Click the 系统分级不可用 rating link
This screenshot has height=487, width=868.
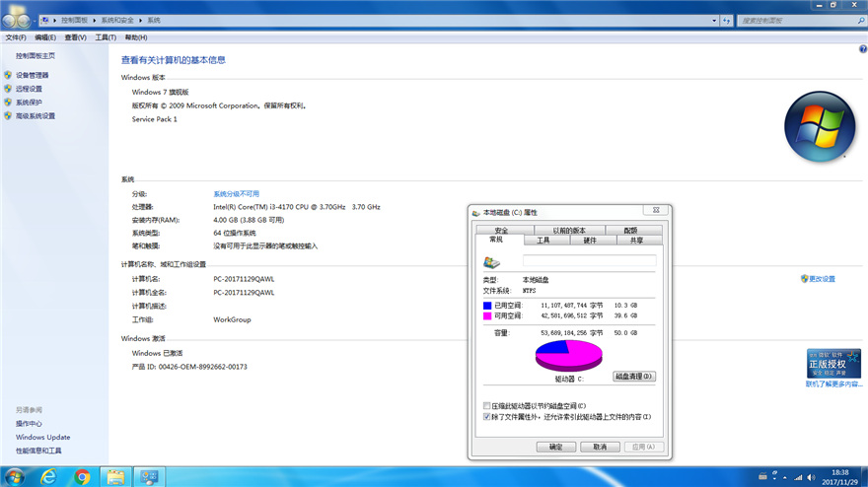tap(237, 193)
